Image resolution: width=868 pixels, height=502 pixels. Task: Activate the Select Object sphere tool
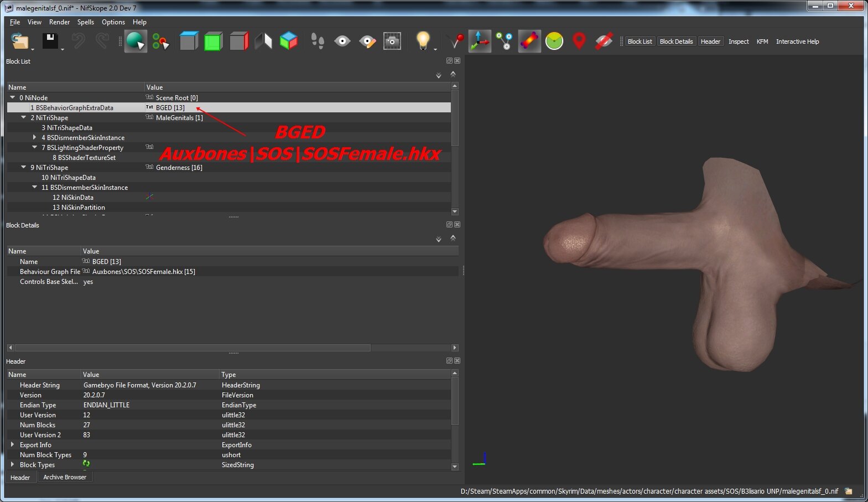pos(136,42)
